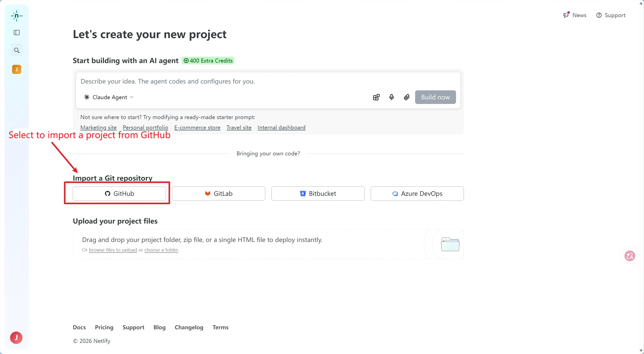
Task: Choose the Personal portfolio starter prompt
Action: (146, 127)
